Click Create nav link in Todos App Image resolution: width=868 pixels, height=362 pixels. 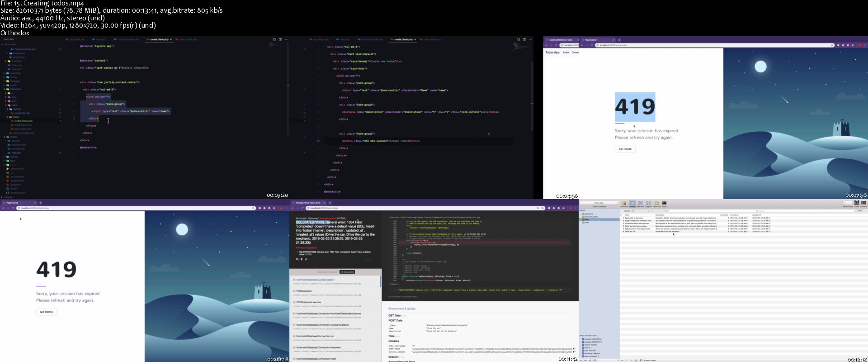pyautogui.click(x=575, y=52)
